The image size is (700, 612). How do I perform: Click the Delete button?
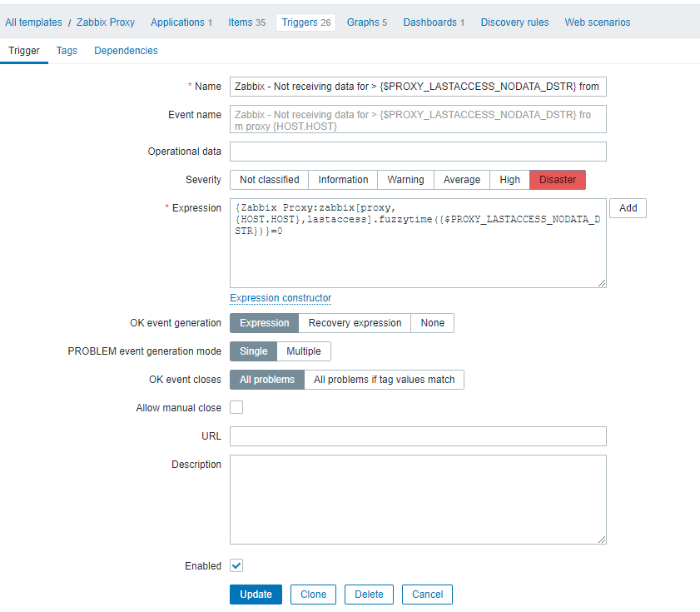point(369,595)
